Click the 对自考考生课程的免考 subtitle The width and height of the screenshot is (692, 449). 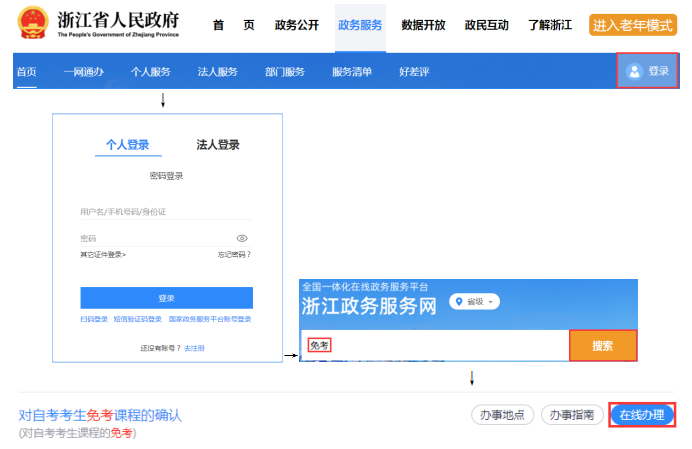pyautogui.click(x=77, y=434)
